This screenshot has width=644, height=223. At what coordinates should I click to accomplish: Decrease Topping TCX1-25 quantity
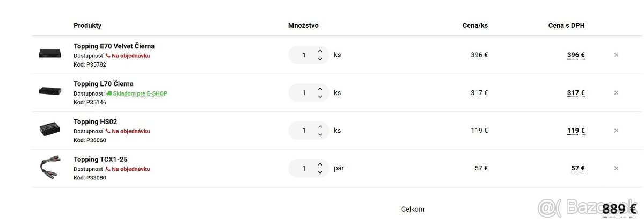coord(320,172)
